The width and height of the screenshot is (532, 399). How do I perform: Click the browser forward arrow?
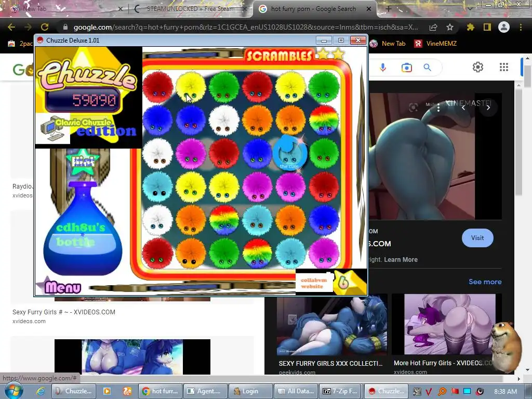(x=28, y=27)
